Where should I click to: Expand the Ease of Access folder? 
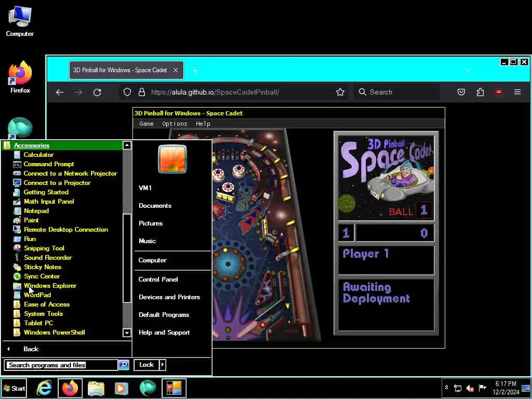pos(46,304)
